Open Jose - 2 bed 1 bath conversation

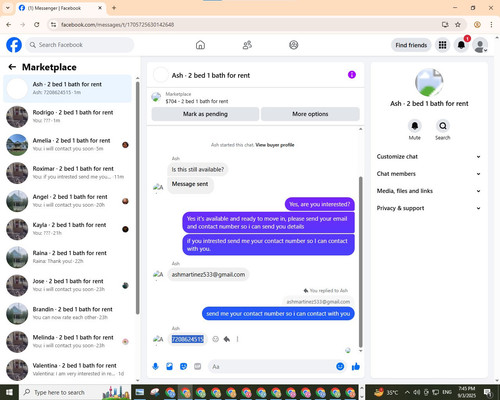pos(68,285)
